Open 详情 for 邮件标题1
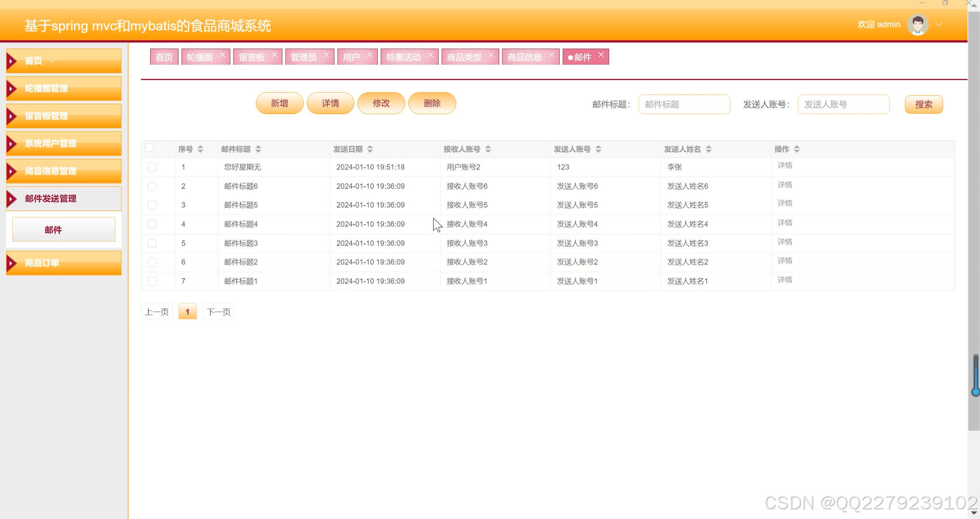This screenshot has width=980, height=519. (x=785, y=280)
